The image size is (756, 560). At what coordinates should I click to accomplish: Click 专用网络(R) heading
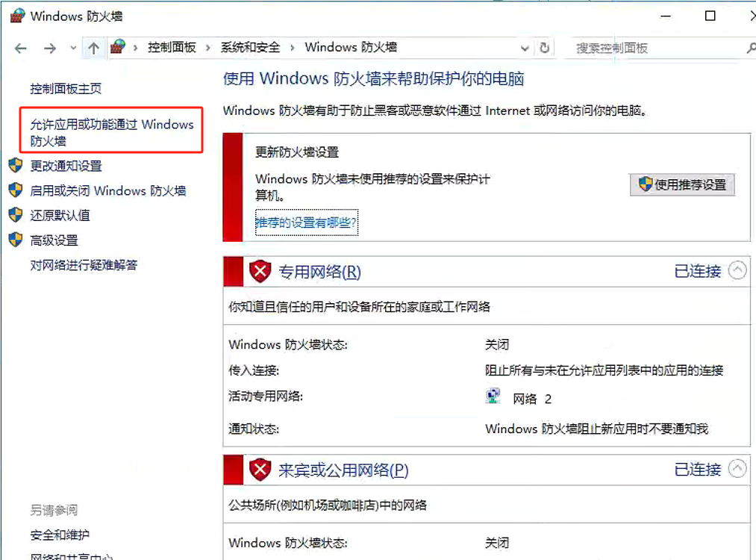point(319,272)
